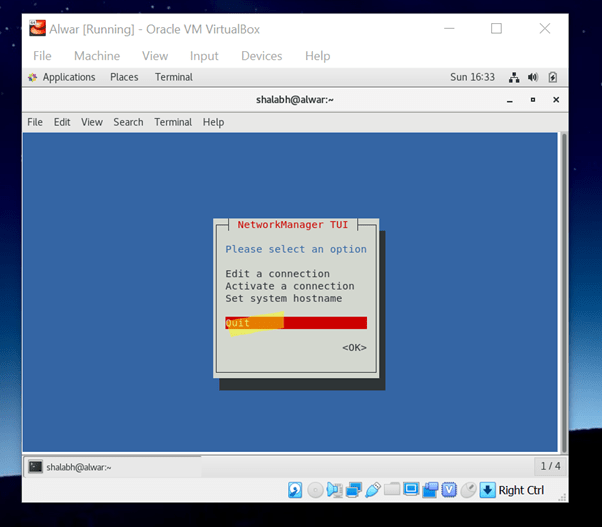Open the USB devices status icon
Screen dimensions: 602x527
click(372, 490)
